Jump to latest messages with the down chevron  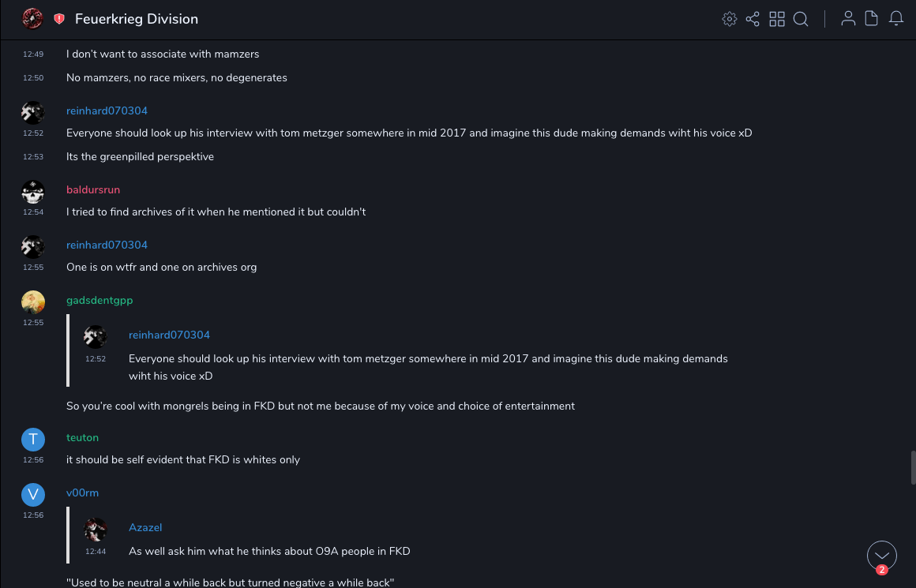point(882,556)
